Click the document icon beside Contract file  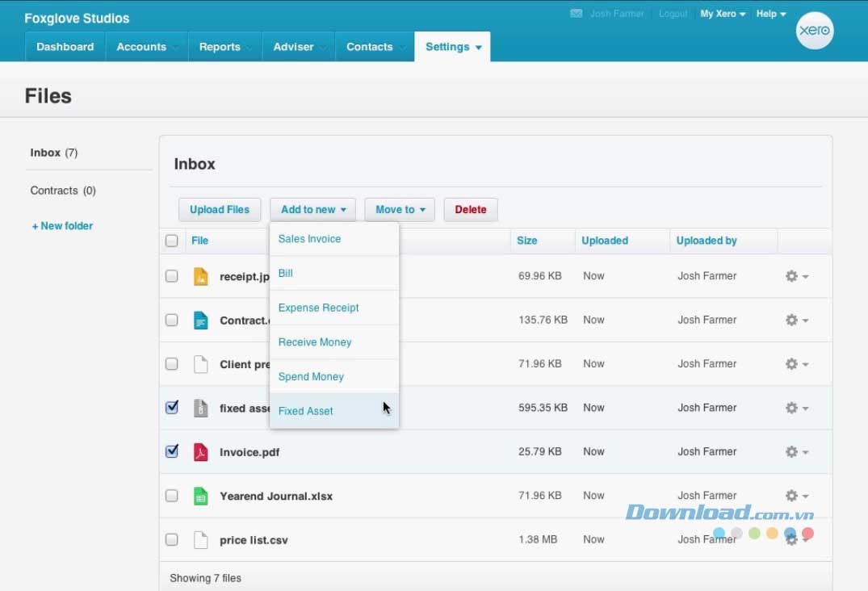click(x=200, y=320)
